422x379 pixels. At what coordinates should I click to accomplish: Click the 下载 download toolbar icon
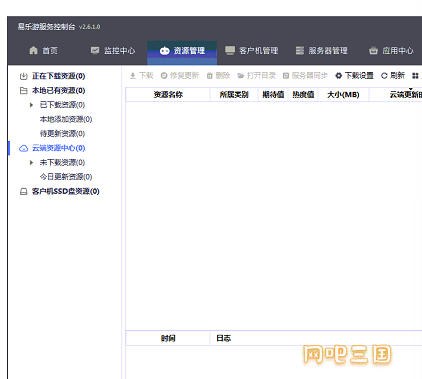[x=133, y=76]
